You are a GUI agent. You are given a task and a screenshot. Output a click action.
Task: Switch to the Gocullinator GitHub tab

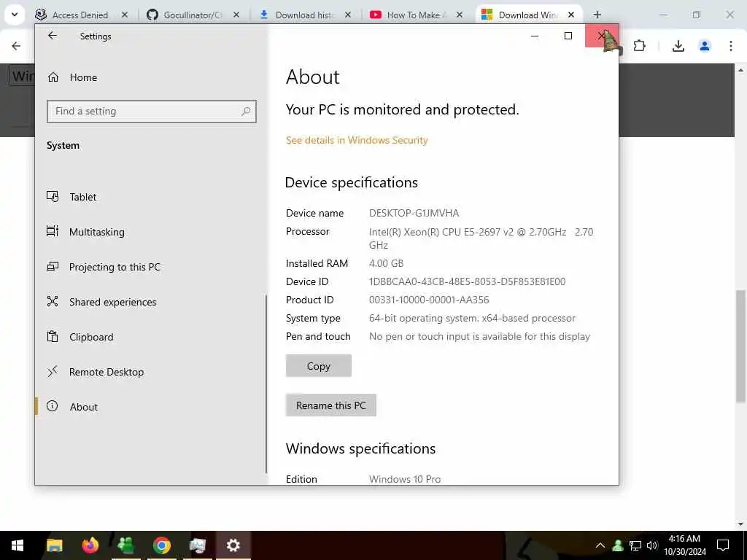coord(186,15)
